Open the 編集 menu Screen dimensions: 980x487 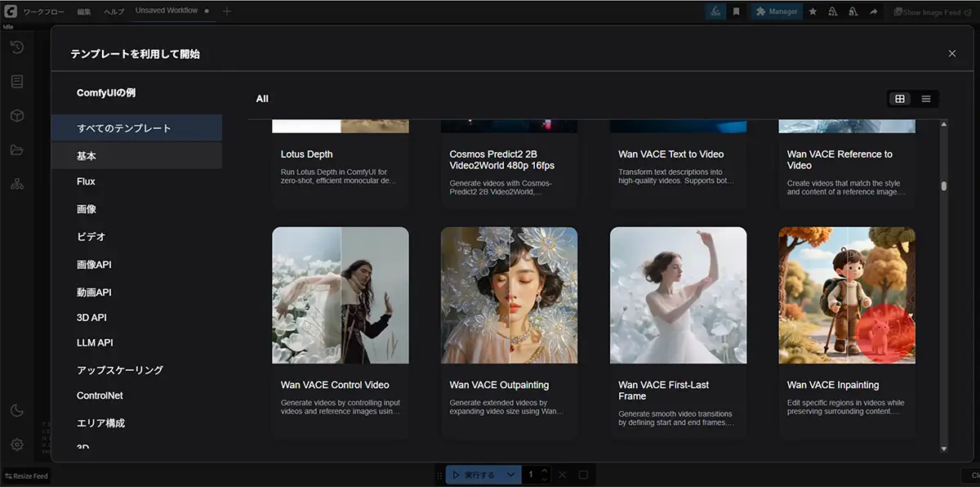(x=84, y=12)
